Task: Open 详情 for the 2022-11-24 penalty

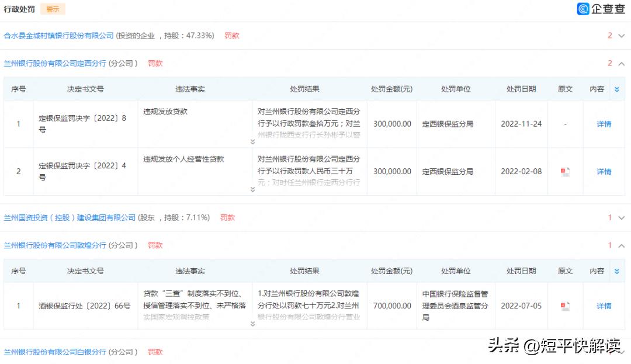Action: point(603,124)
